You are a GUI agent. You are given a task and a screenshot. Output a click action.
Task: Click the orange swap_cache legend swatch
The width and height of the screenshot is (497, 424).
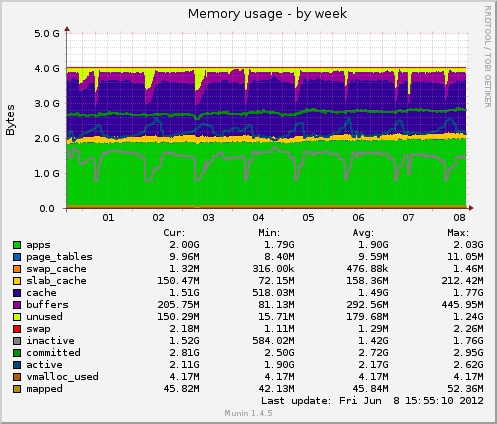pos(17,269)
